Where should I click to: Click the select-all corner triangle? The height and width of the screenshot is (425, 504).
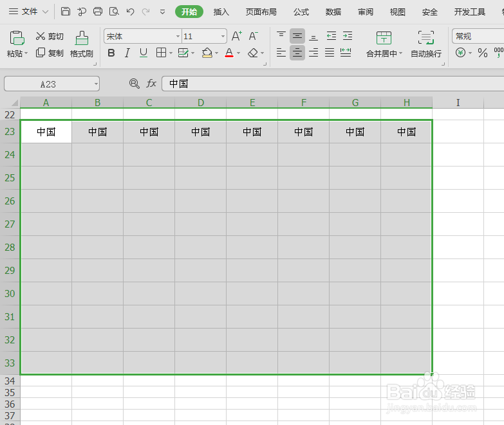pos(14,103)
